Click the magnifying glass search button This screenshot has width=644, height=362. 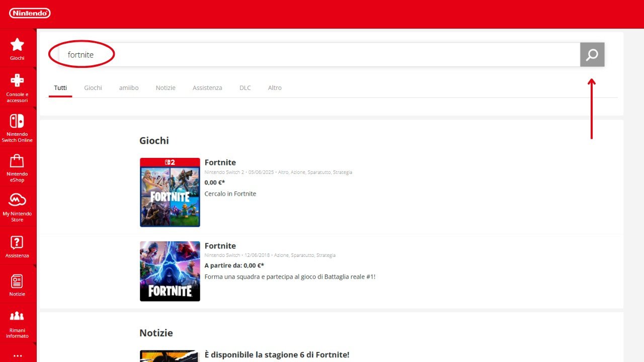(592, 54)
